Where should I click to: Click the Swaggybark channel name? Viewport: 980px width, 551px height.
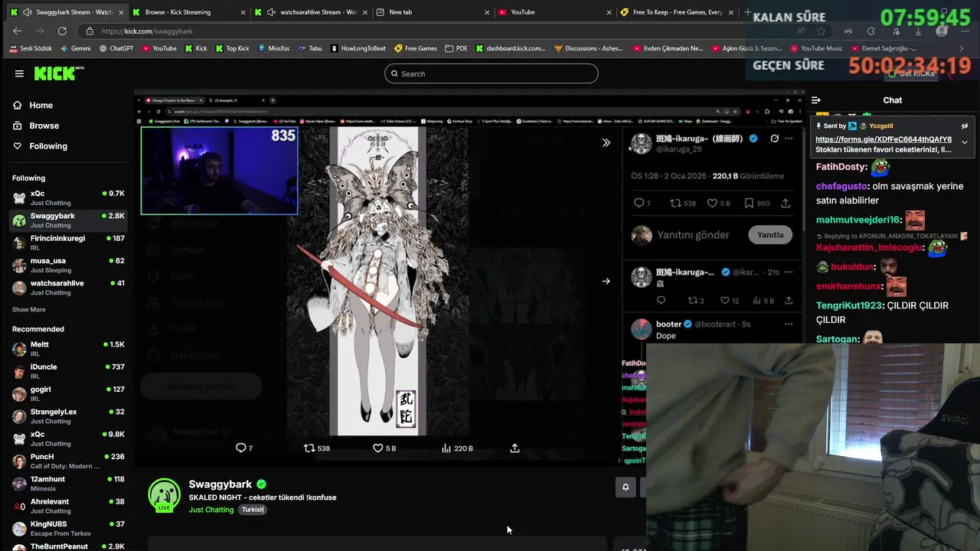[x=220, y=484]
